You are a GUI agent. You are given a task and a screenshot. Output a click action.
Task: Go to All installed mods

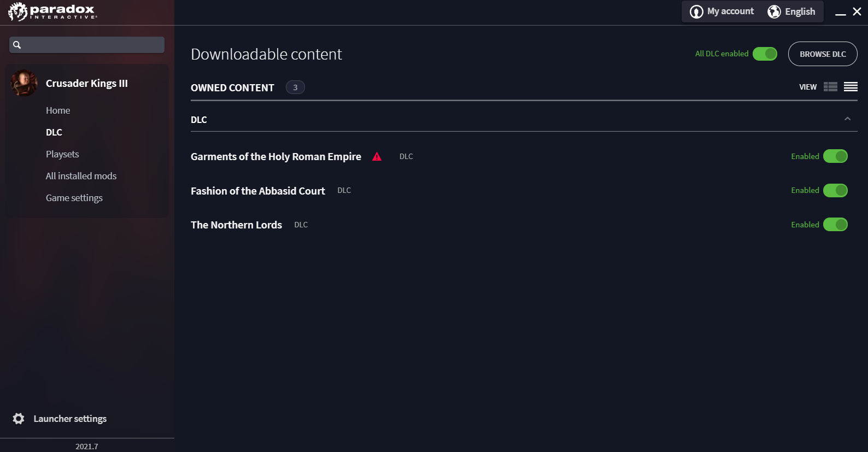[81, 176]
